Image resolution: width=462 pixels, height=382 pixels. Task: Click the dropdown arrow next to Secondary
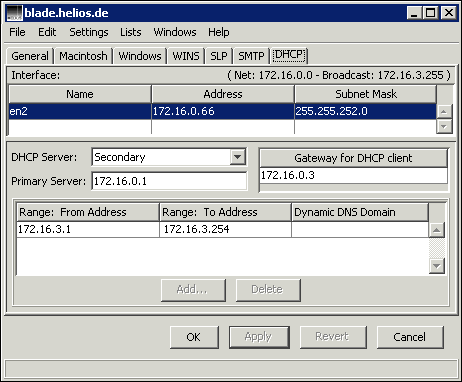coord(238,157)
